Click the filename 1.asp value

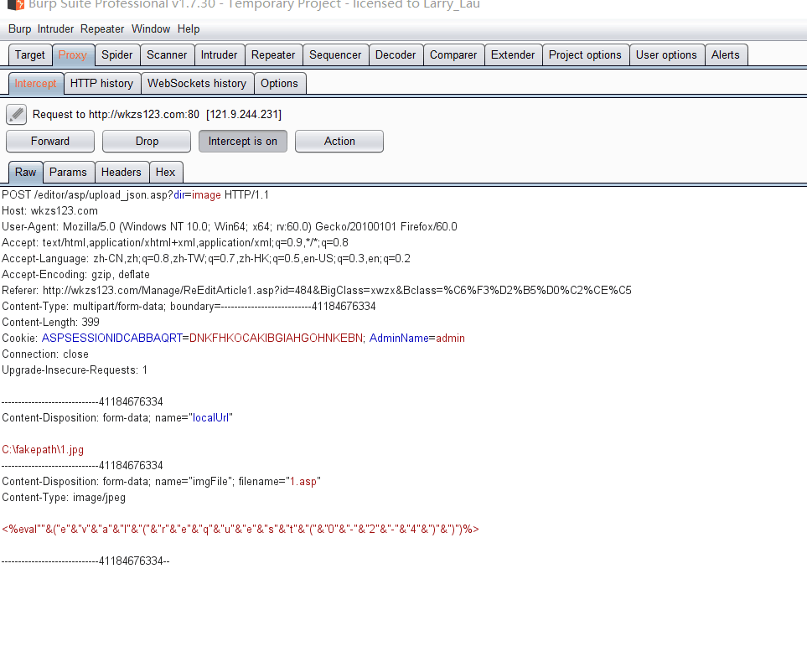coord(303,482)
